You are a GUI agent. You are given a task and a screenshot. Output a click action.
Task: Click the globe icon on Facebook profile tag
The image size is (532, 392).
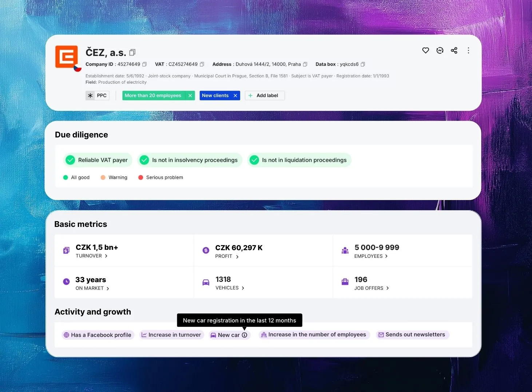[x=66, y=335]
